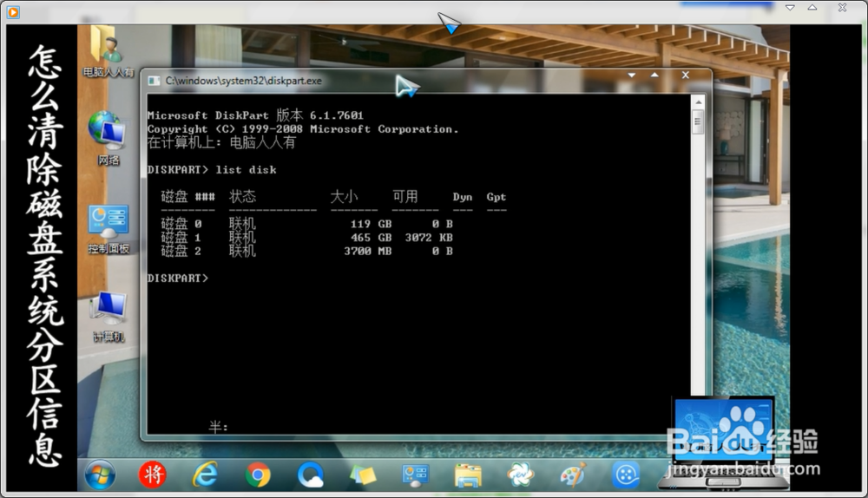Click the 3700 MB size value
The height and width of the screenshot is (498, 868).
coord(367,251)
